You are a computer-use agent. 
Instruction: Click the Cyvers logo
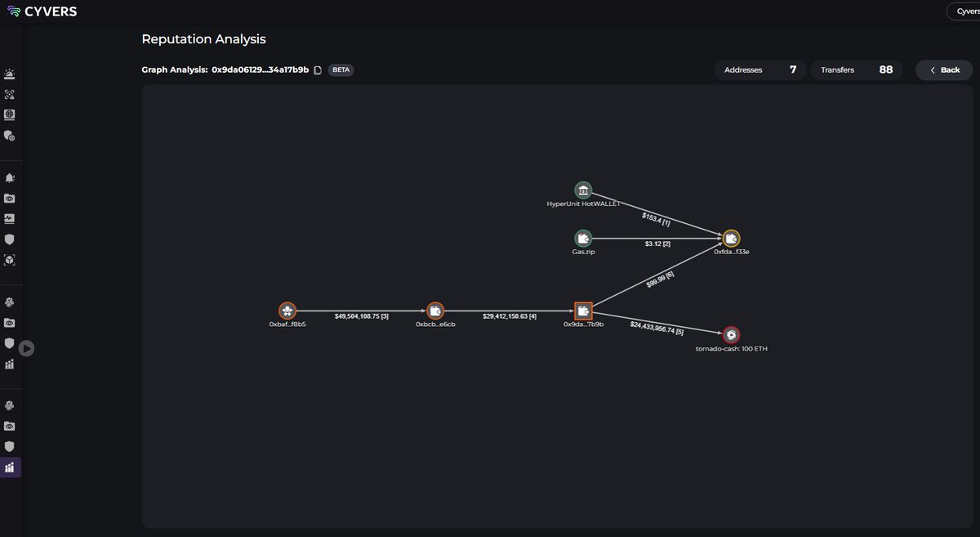coord(41,11)
